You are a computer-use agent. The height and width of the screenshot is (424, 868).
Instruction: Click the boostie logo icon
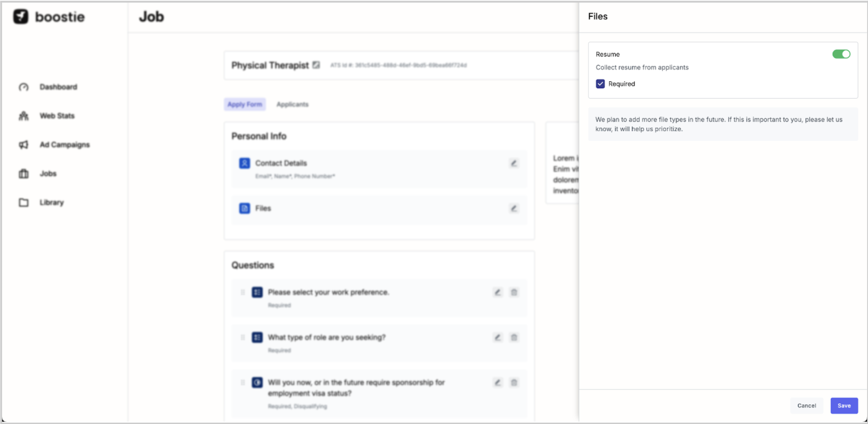21,16
